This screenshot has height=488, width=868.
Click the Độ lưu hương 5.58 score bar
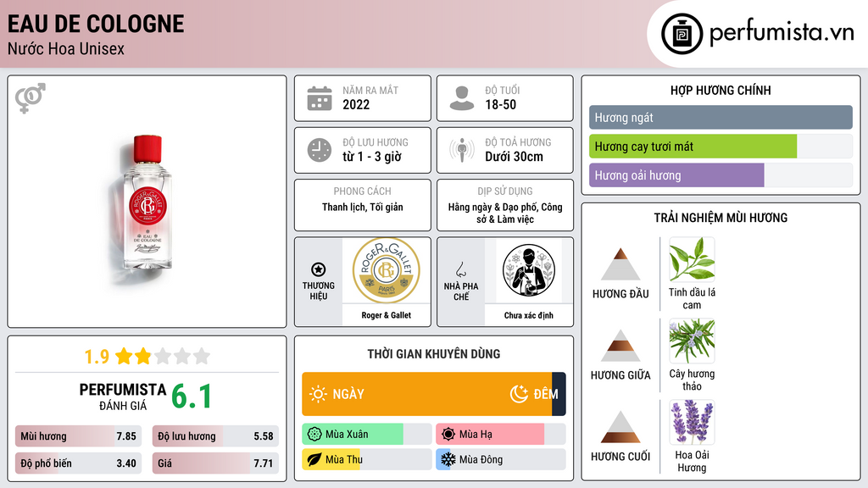pyautogui.click(x=215, y=436)
